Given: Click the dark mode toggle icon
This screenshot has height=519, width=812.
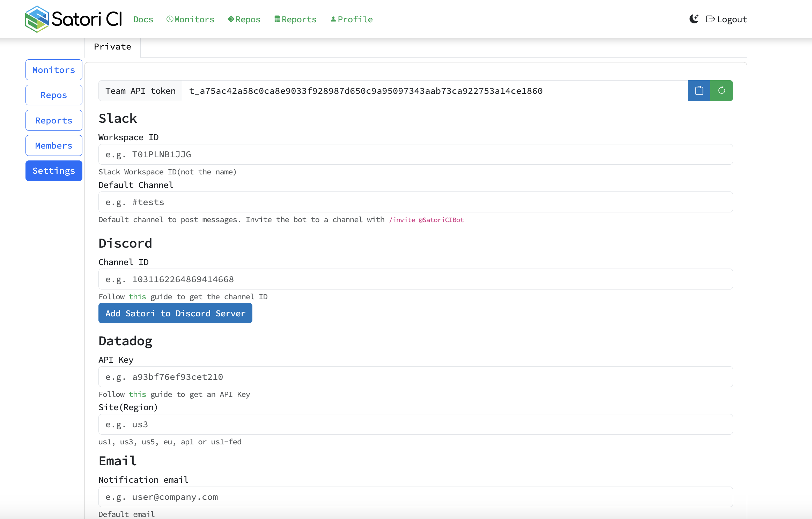Looking at the screenshot, I should [x=694, y=19].
